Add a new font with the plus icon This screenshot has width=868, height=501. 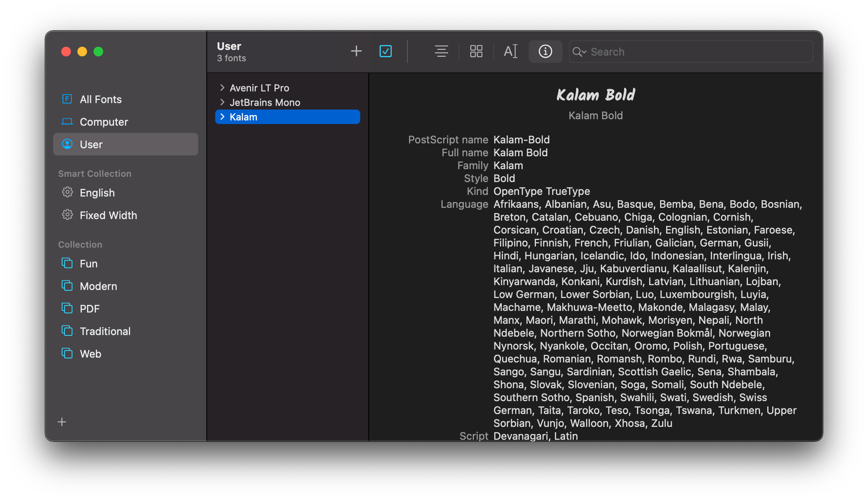pos(356,51)
